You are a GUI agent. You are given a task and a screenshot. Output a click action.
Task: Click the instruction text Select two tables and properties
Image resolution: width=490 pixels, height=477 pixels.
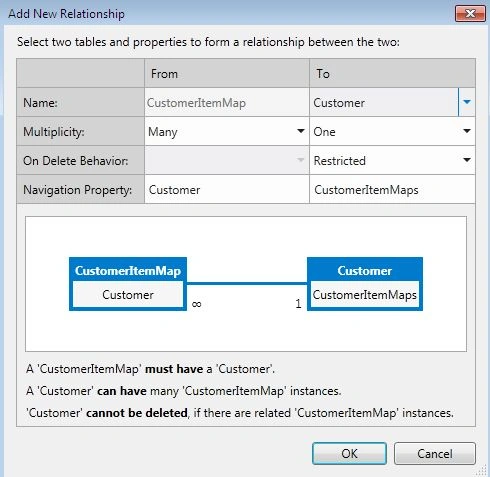(x=208, y=42)
